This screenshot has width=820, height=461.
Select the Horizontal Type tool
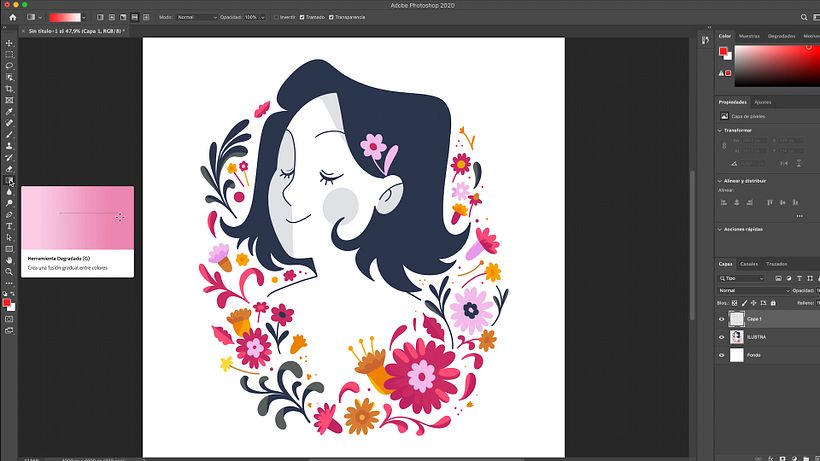click(x=9, y=226)
